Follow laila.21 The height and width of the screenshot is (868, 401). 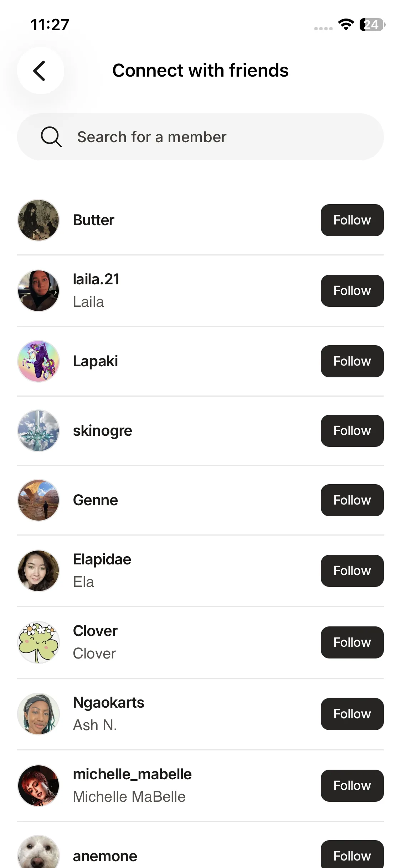coord(352,291)
